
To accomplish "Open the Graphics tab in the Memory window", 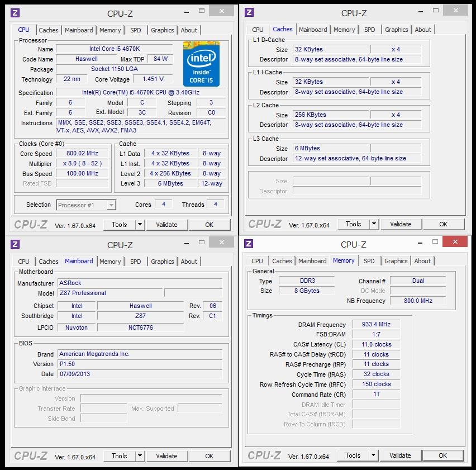I will 396,261.
